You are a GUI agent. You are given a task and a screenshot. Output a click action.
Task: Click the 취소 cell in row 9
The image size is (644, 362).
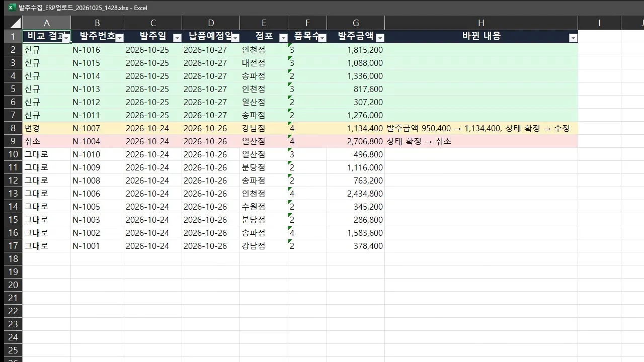tap(47, 141)
